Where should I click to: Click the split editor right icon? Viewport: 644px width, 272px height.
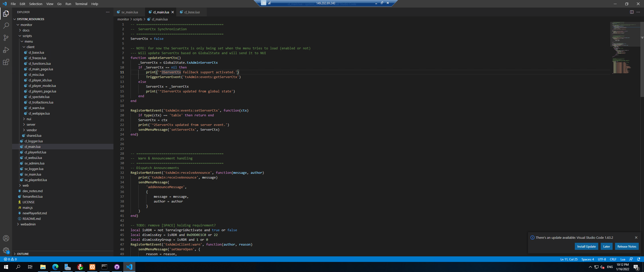click(631, 12)
